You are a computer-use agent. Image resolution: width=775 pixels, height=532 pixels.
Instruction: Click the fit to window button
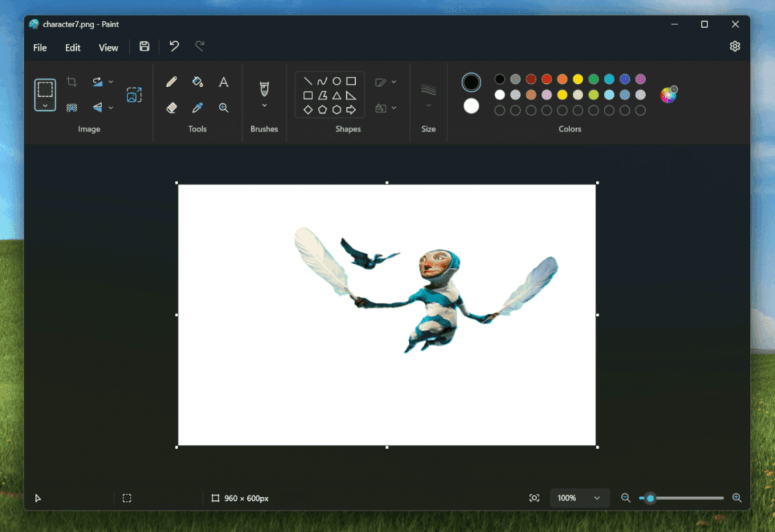pyautogui.click(x=534, y=498)
